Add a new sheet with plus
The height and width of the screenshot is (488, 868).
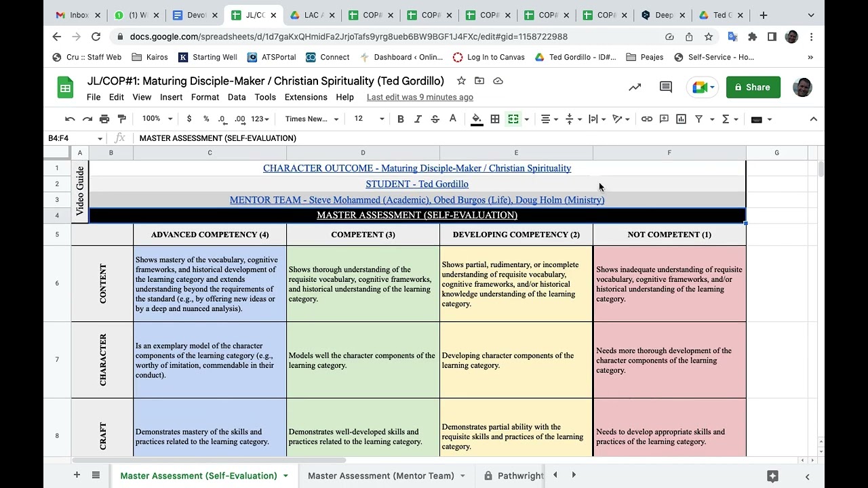tap(77, 475)
